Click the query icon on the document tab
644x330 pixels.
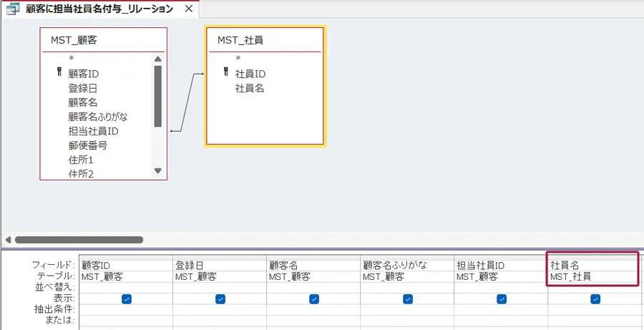tap(13, 9)
